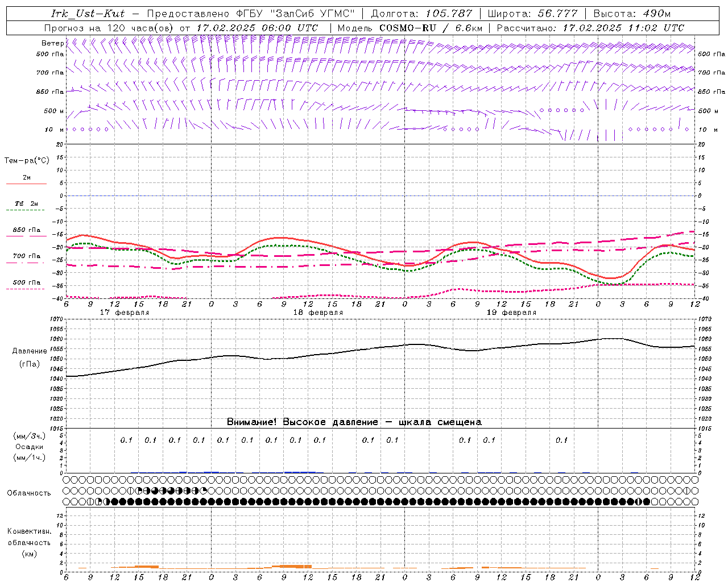Viewport: 728px width, 582px height.
Task: Click the 500 гПа legend entry in the temperature panel
Action: click(27, 282)
